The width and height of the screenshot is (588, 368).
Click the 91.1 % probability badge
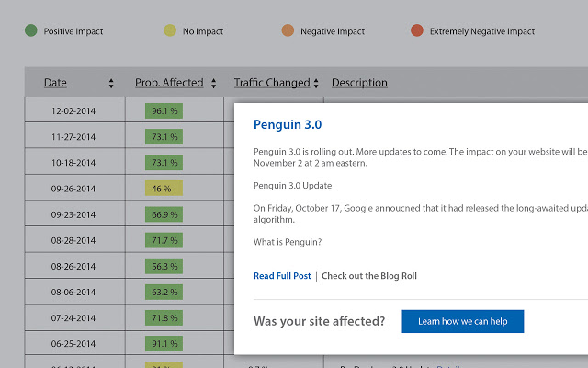click(x=164, y=344)
